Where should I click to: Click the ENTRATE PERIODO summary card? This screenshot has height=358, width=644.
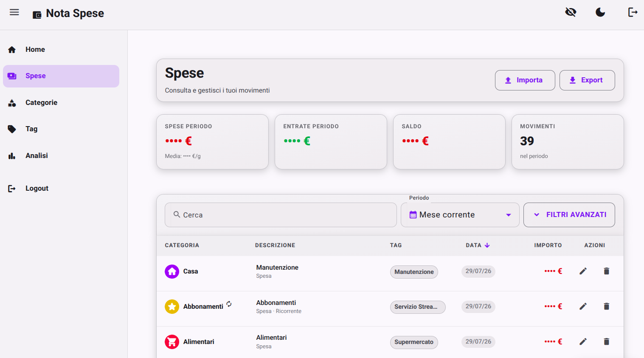click(331, 142)
